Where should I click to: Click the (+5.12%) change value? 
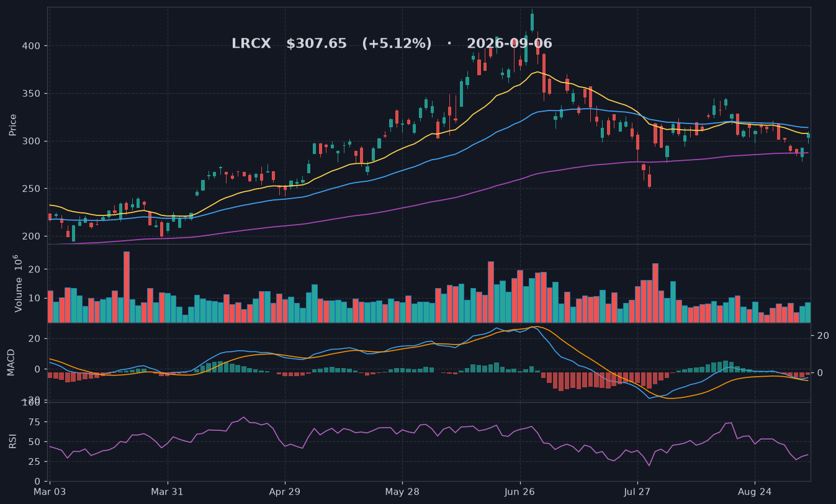(397, 44)
